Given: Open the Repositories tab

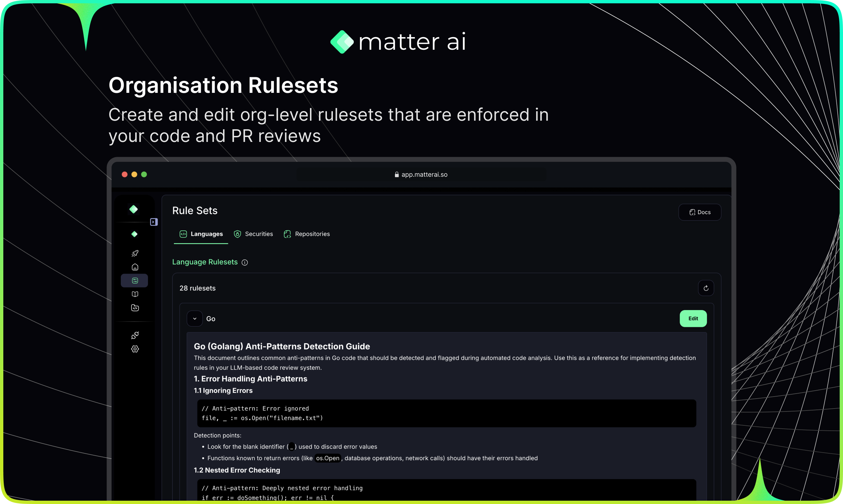Looking at the screenshot, I should coord(307,234).
